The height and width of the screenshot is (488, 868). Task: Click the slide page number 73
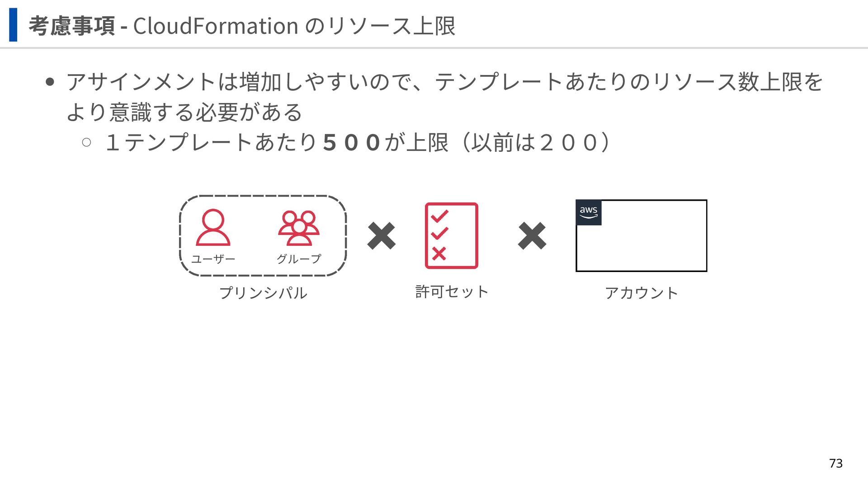(x=835, y=463)
